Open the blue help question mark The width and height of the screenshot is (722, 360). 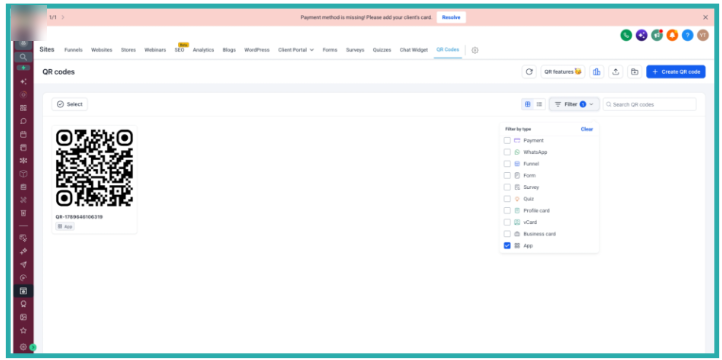687,35
